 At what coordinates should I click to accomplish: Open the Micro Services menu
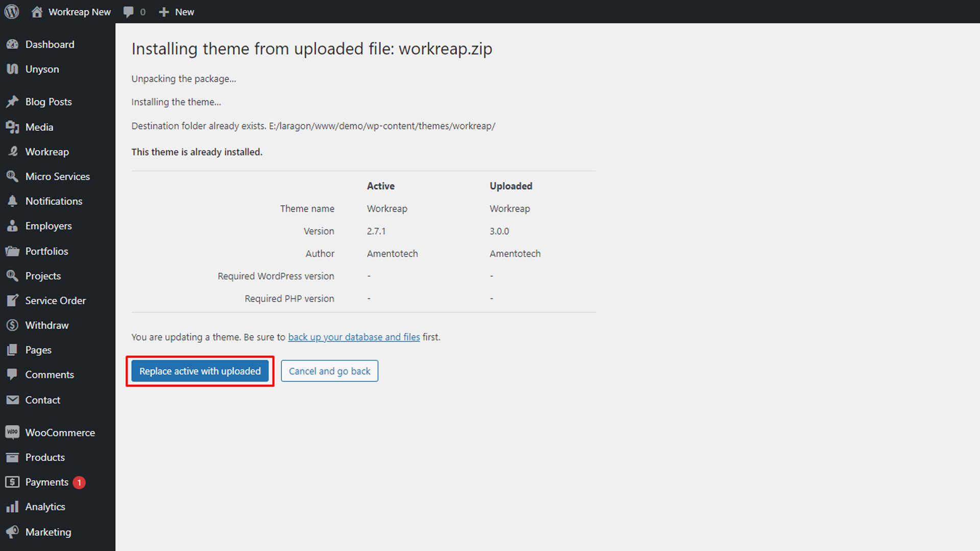tap(57, 177)
